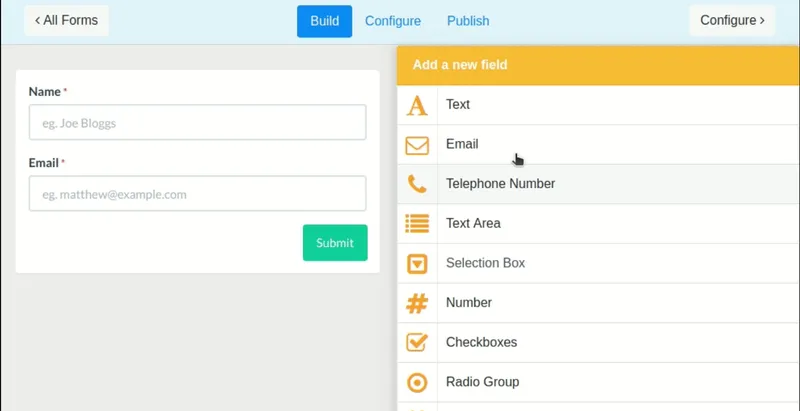Viewport: 800px width, 411px height.
Task: Select the Name field label
Action: [45, 92]
